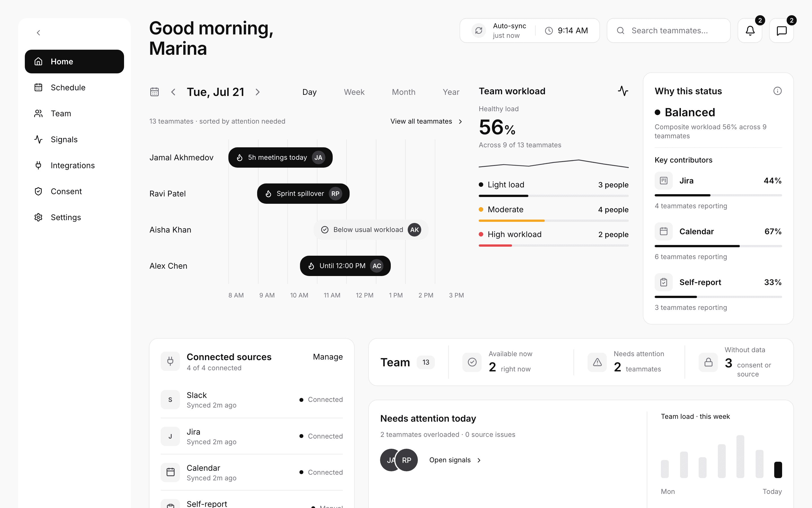Open notifications bell
Viewport: 812px width, 508px height.
click(x=750, y=30)
